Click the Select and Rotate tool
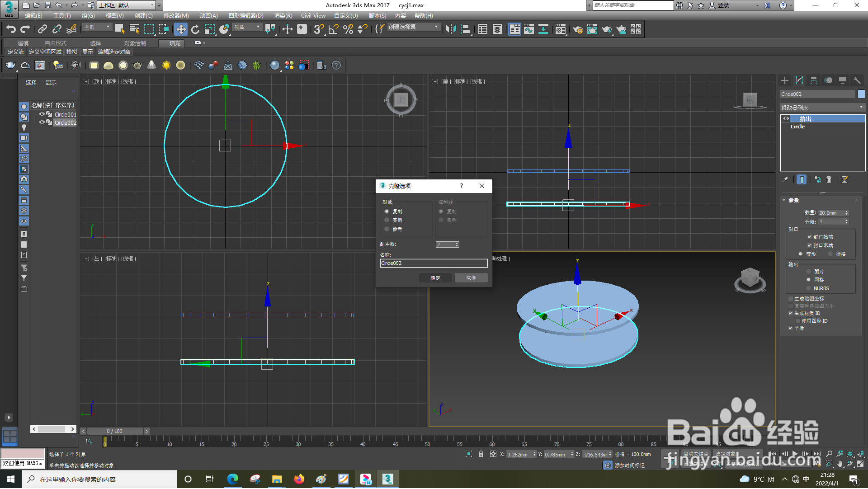 (195, 29)
